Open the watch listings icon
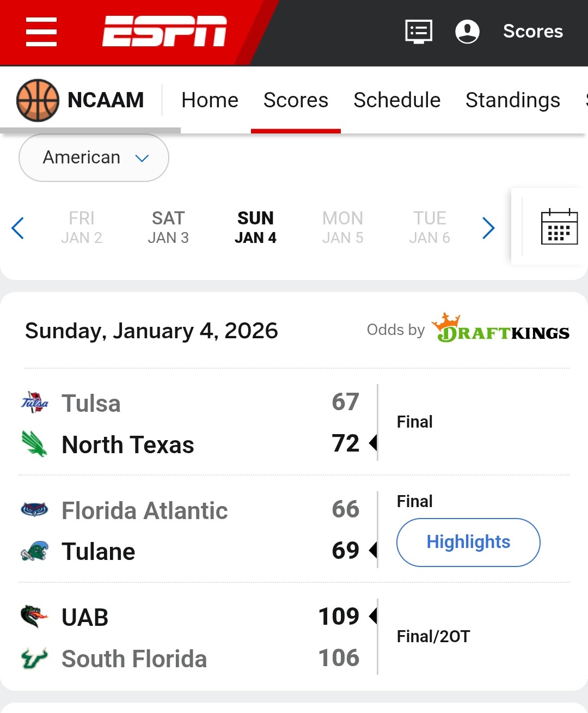 [x=419, y=32]
